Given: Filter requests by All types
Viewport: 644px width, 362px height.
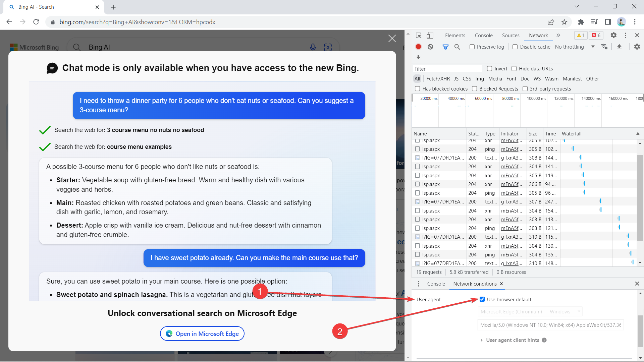Looking at the screenshot, I should point(417,79).
